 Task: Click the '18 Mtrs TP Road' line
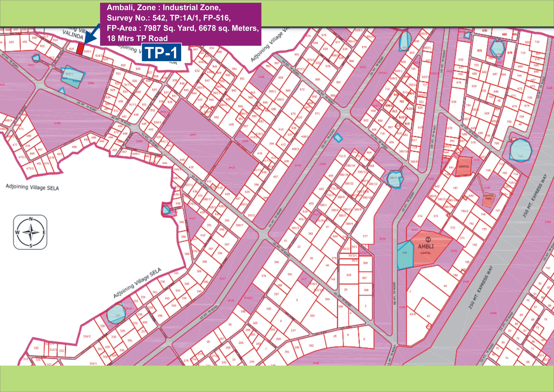(x=137, y=38)
